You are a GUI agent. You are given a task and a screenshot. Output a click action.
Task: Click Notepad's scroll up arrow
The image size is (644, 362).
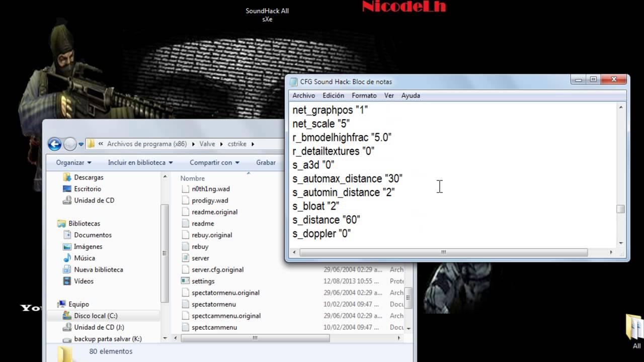(621, 107)
